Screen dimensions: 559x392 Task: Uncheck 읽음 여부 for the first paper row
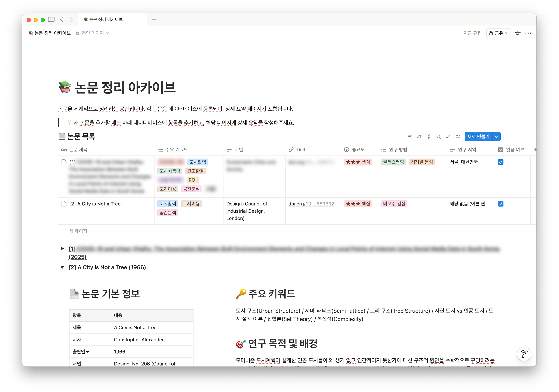[x=501, y=162]
